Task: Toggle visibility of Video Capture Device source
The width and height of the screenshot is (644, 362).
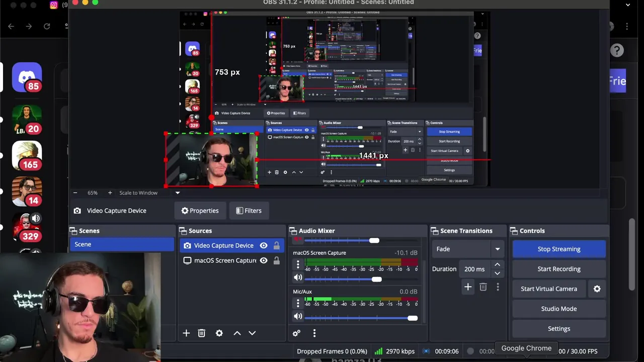Action: [263, 245]
